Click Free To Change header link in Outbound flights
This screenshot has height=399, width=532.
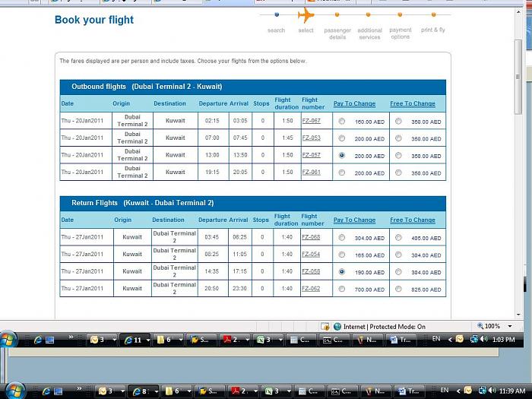coord(413,103)
